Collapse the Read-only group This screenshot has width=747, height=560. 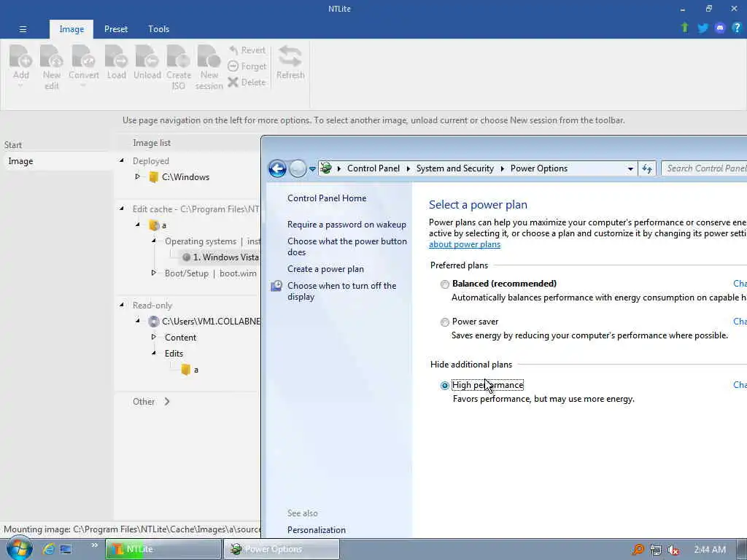122,305
